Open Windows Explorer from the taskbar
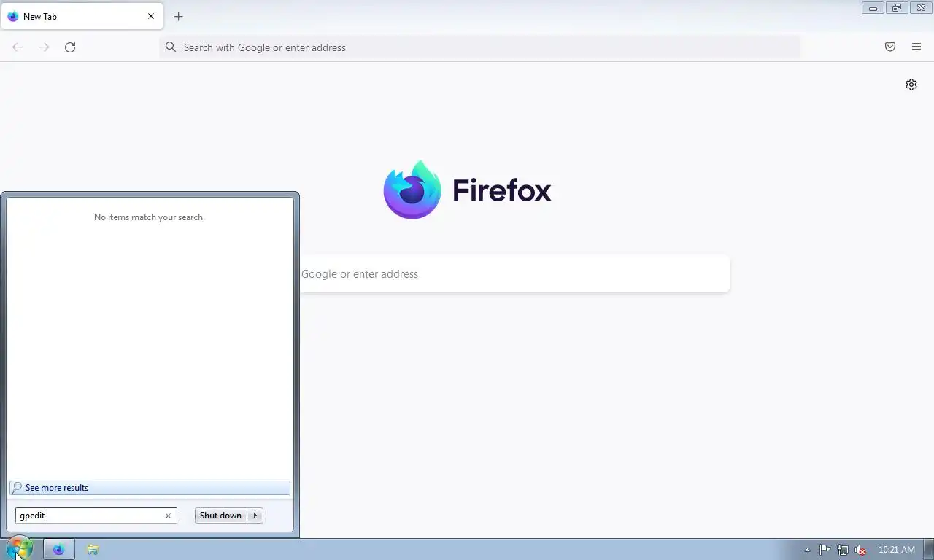Image resolution: width=934 pixels, height=560 pixels. (x=93, y=550)
